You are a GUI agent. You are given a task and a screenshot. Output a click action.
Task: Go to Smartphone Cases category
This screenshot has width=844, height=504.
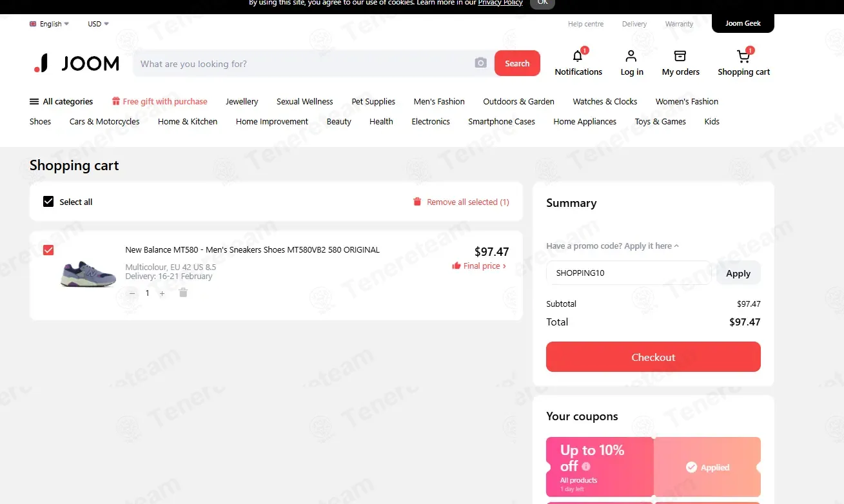(x=502, y=121)
